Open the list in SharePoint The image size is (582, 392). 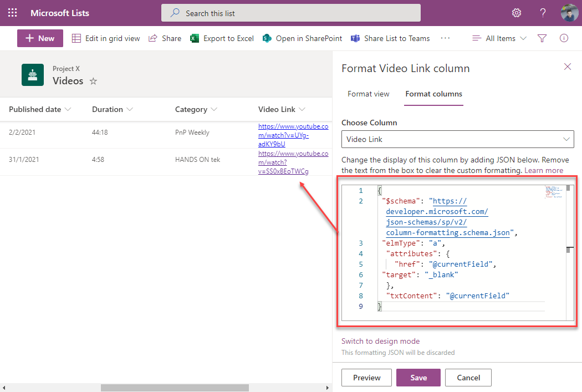[x=268, y=38]
